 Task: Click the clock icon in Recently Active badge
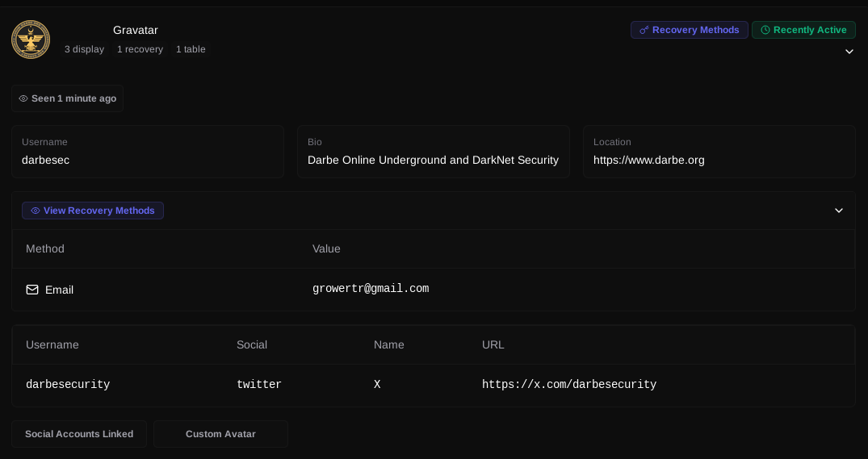tap(765, 30)
